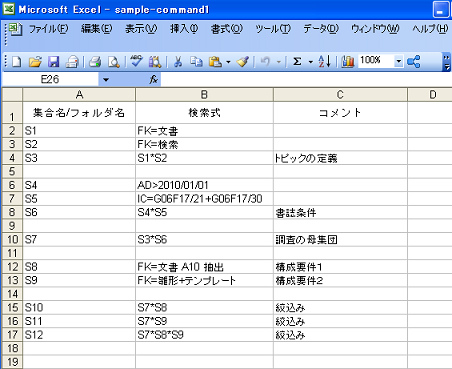The height and width of the screenshot is (369, 452).
Task: Open the ファイル(F) menu
Action: tap(48, 29)
